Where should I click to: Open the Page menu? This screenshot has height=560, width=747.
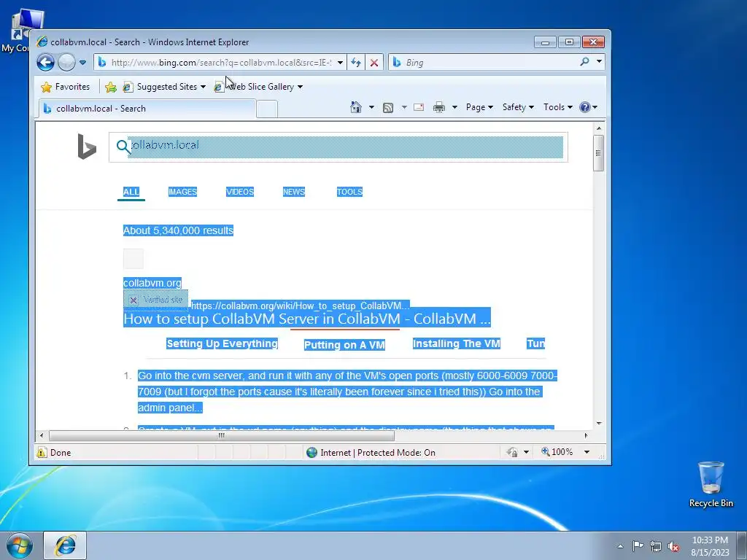tap(479, 107)
